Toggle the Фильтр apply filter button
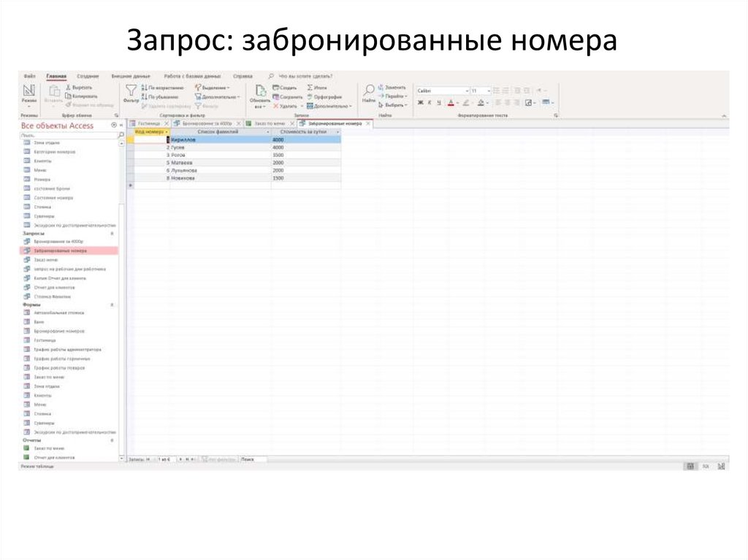 coord(207,106)
